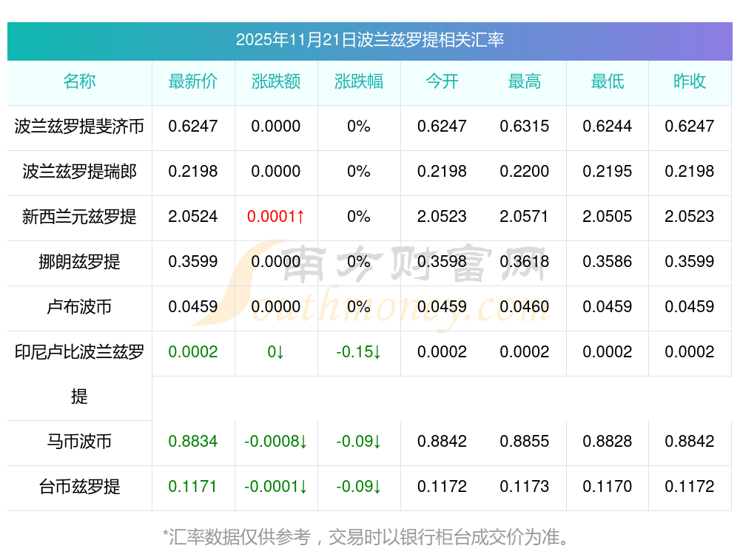Click lowest value 0.1170
The height and width of the screenshot is (560, 740).
tap(608, 487)
